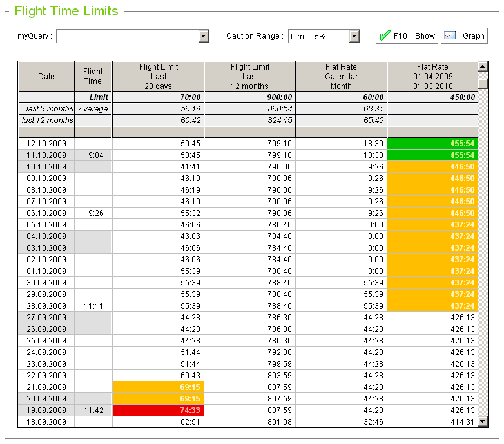
Task: Click the green checkmark F10 Show button
Action: 407,36
